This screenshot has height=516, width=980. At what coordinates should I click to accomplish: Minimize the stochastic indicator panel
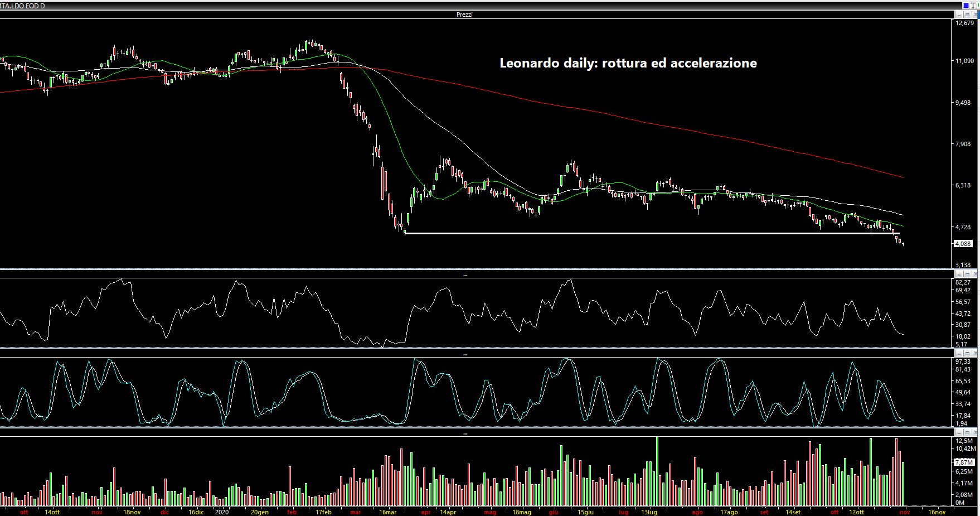pyautogui.click(x=959, y=354)
